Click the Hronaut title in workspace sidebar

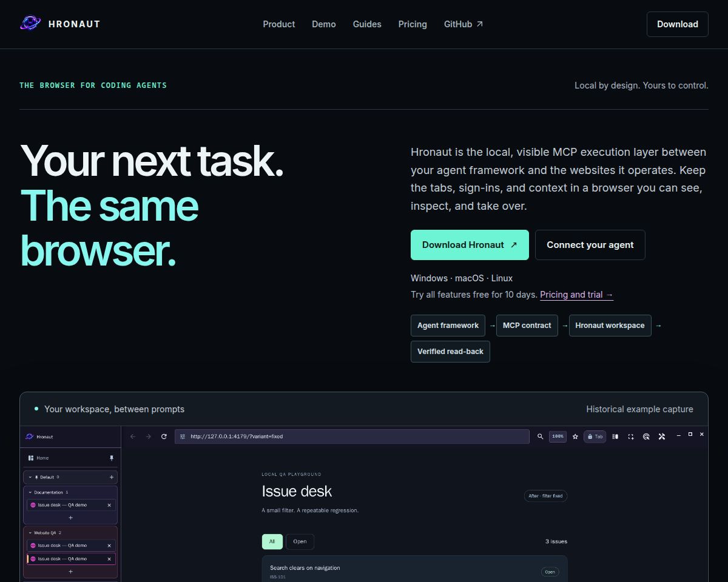point(45,437)
